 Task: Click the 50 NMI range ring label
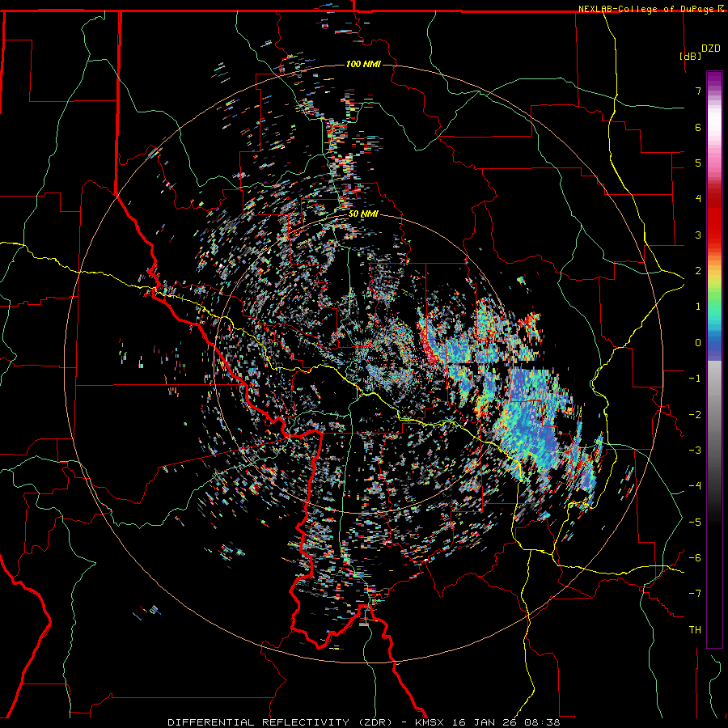click(363, 214)
